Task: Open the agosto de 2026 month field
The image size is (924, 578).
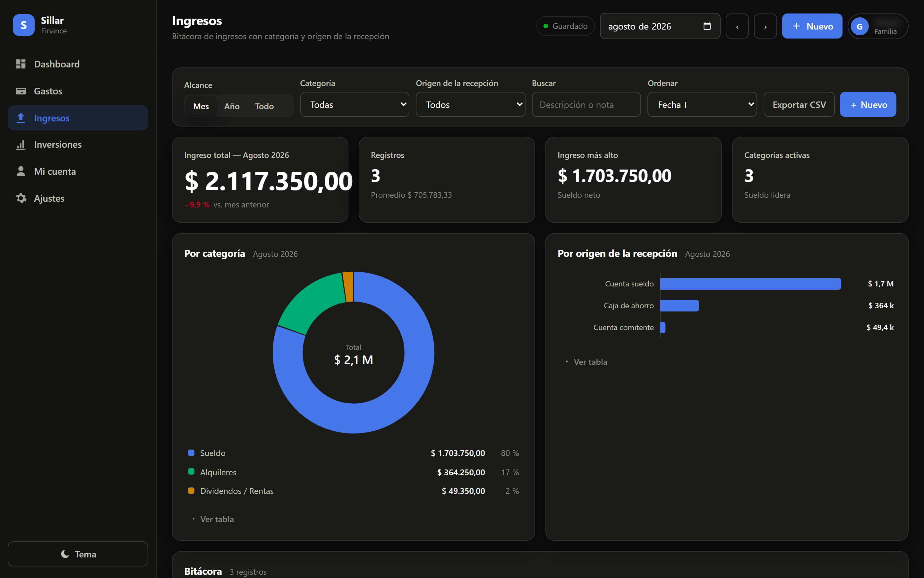Action: 660,26
